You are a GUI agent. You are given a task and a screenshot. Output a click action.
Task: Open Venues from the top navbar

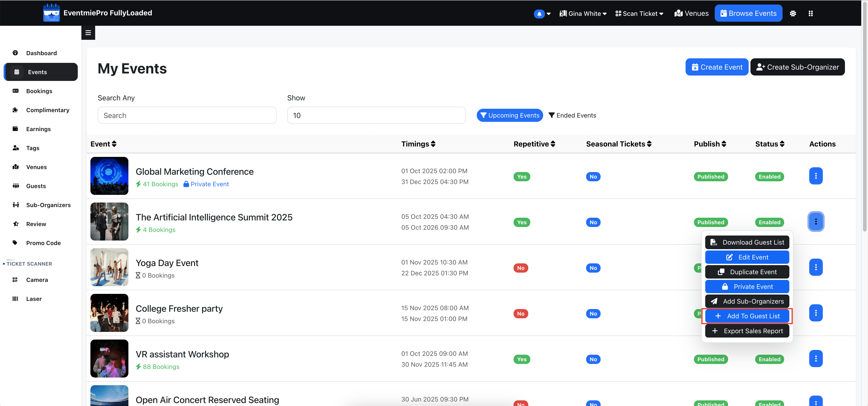point(691,14)
